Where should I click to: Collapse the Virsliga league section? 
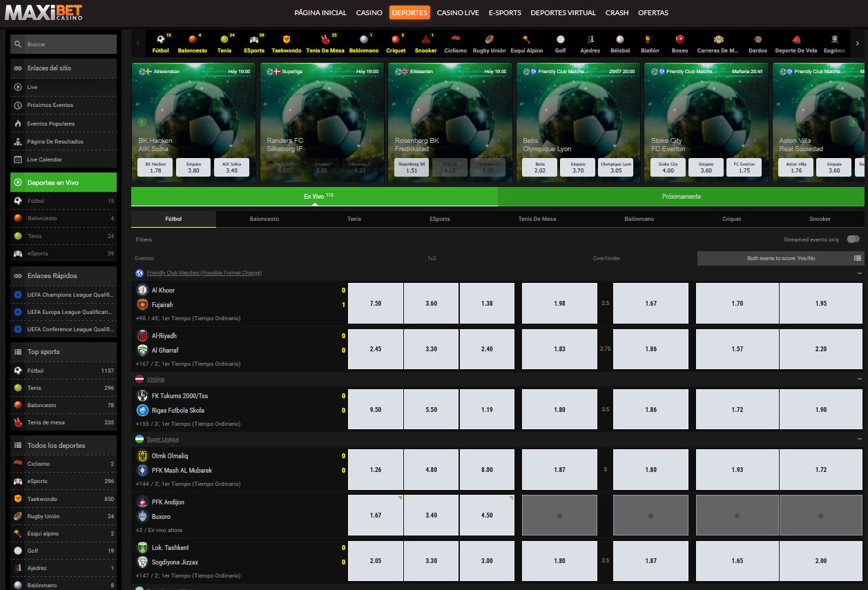(860, 380)
